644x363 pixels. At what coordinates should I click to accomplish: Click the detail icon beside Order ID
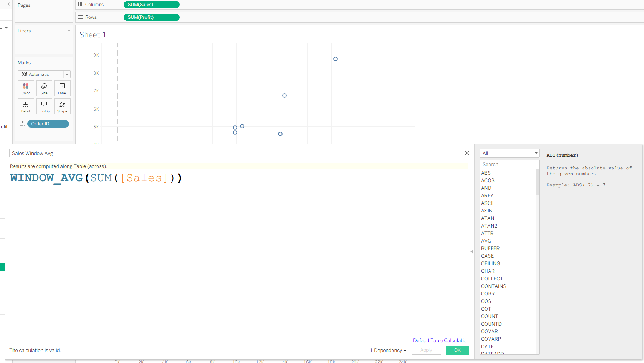(23, 124)
